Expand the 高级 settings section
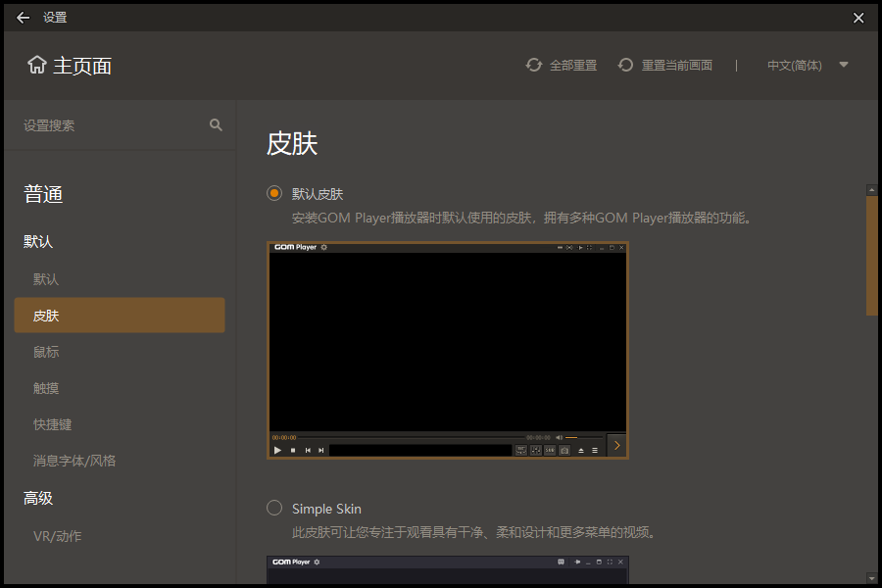882x588 pixels. pyautogui.click(x=37, y=498)
